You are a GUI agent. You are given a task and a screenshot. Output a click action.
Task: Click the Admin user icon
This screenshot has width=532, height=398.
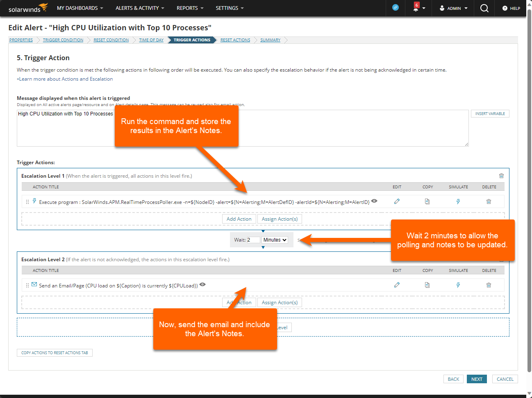pos(442,8)
